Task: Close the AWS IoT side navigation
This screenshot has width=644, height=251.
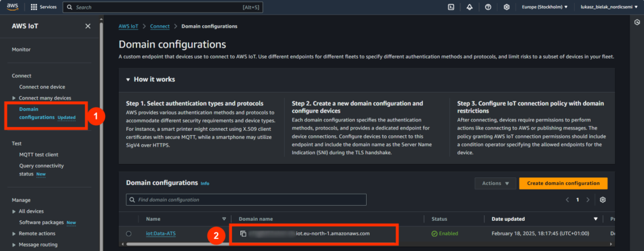Action: tap(87, 26)
